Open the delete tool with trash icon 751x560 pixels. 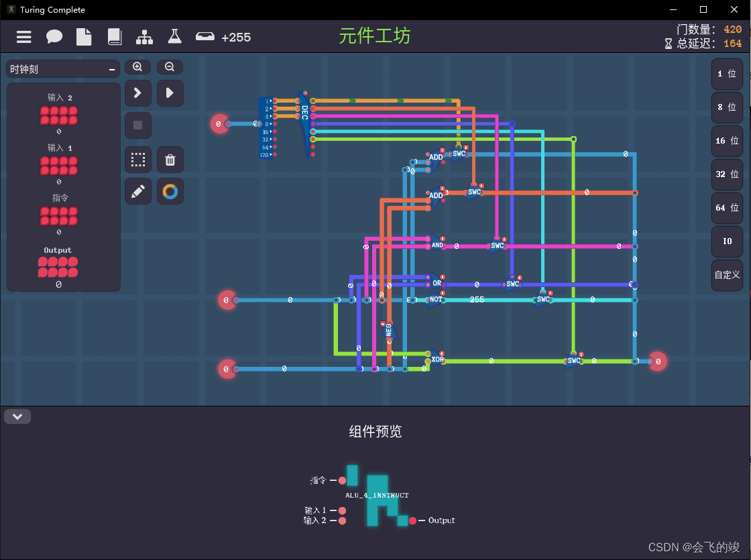click(x=170, y=160)
